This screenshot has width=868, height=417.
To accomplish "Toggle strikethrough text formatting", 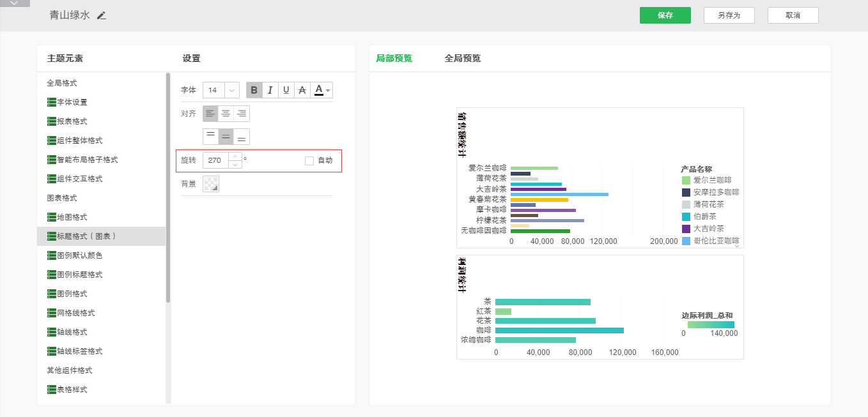I will point(302,90).
